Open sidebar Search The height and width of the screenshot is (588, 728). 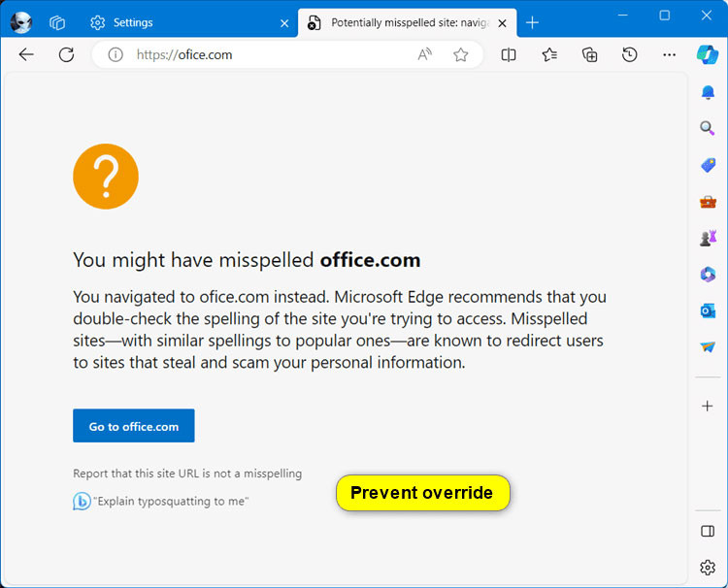[x=708, y=128]
